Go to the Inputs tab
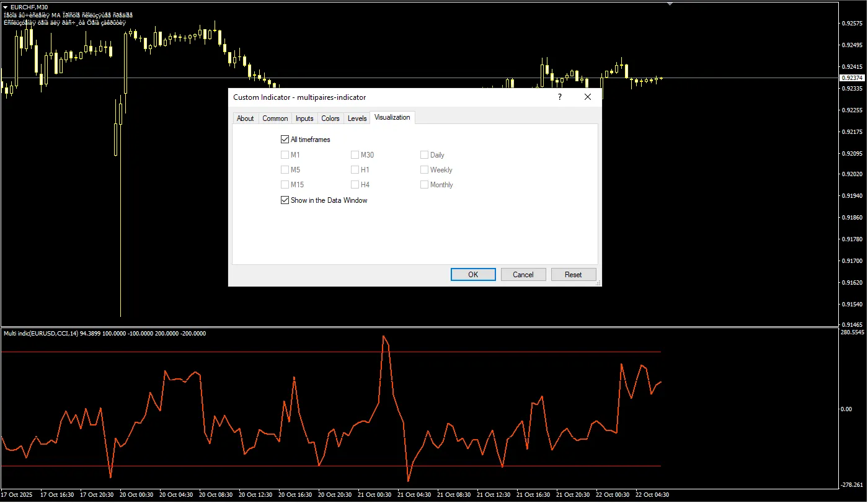Viewport: 868px width, 503px height. click(304, 118)
